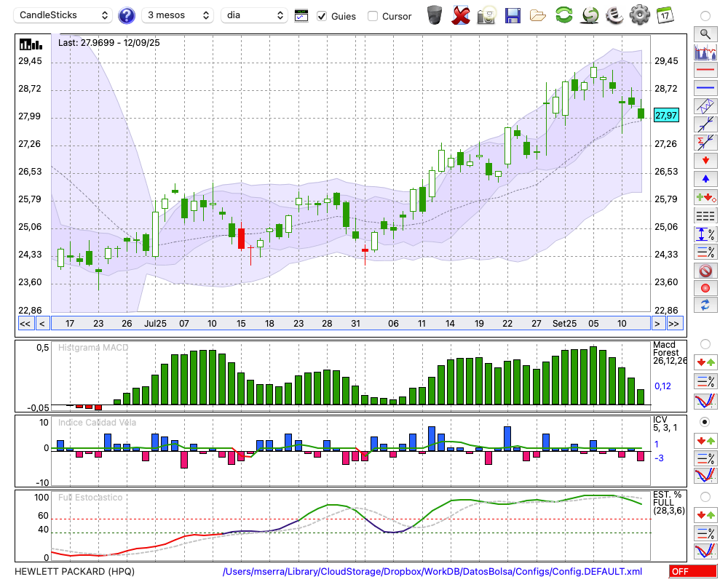
Task: Click ICV panel curve indicator icon
Action: (705, 475)
